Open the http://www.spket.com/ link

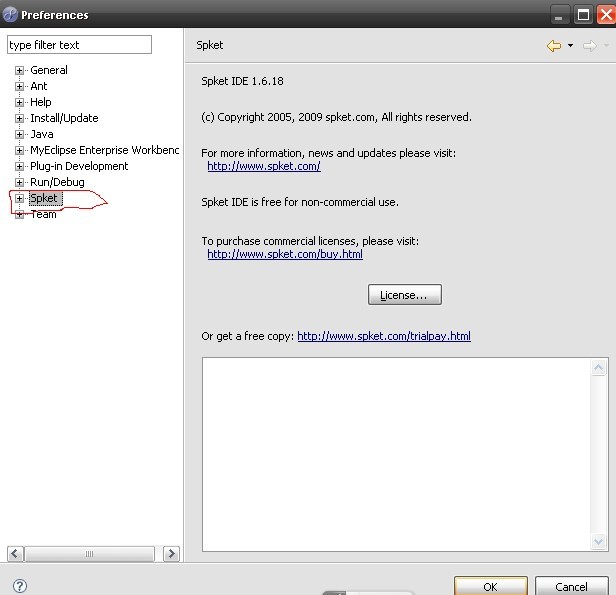tap(264, 167)
